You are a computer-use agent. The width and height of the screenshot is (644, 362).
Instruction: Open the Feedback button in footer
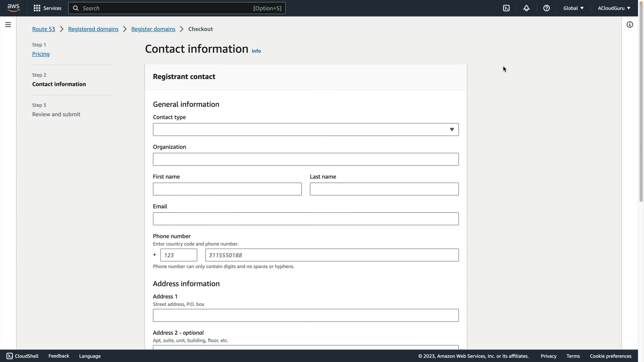[59, 356]
